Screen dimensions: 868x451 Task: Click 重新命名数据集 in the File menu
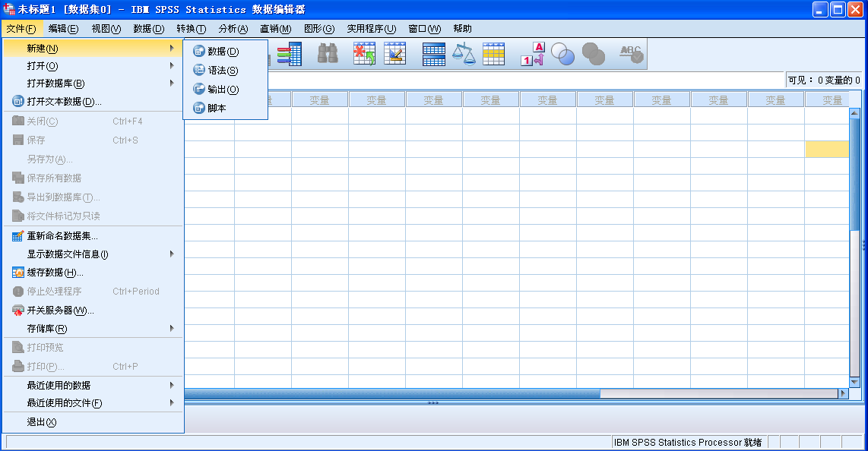62,236
